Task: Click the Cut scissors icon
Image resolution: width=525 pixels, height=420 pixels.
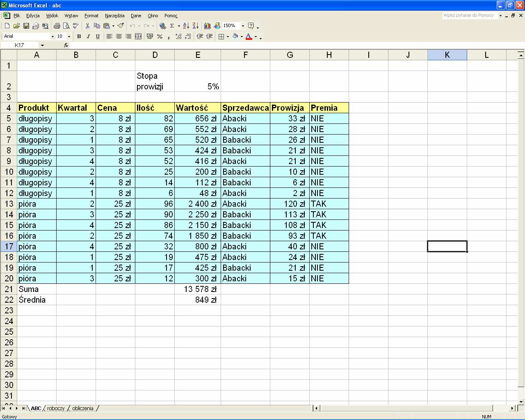Action: tap(87, 26)
